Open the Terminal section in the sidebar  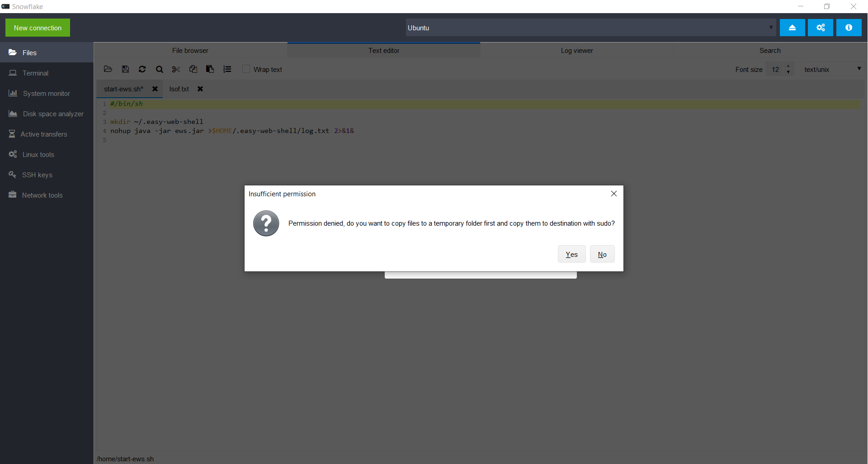coord(35,73)
